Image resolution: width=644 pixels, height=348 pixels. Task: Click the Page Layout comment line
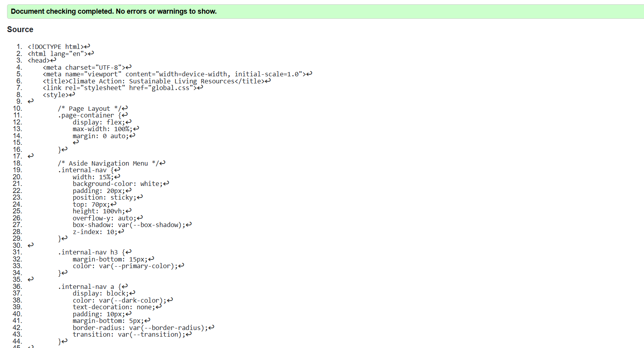[x=93, y=108]
